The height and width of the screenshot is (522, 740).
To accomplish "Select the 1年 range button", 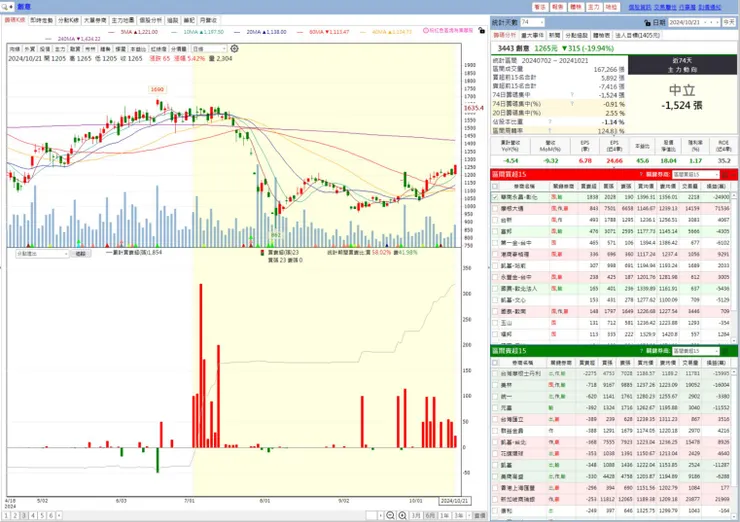I will [x=445, y=515].
